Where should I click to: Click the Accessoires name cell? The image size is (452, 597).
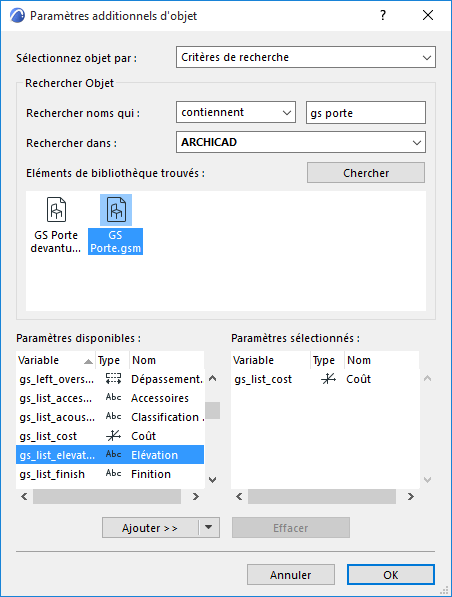[160, 398]
